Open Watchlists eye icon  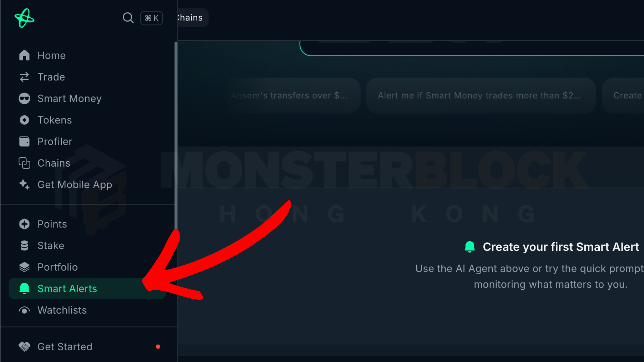(x=24, y=310)
